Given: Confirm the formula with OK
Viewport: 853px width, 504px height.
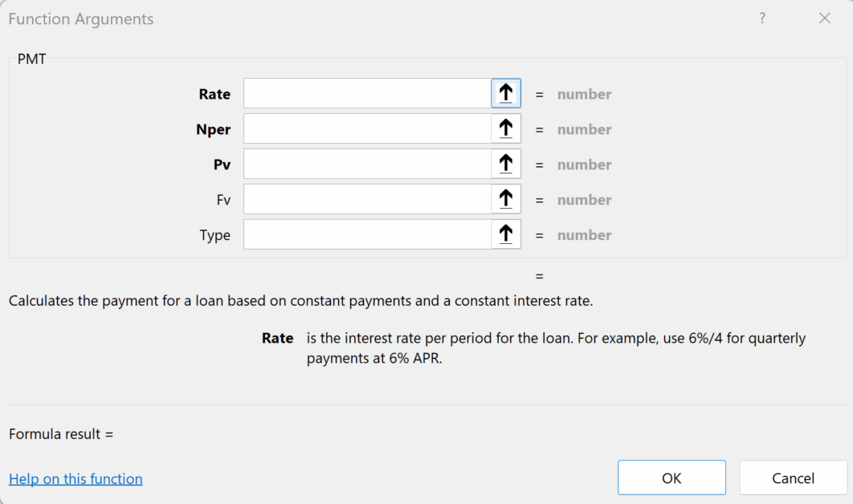Looking at the screenshot, I should [x=671, y=478].
